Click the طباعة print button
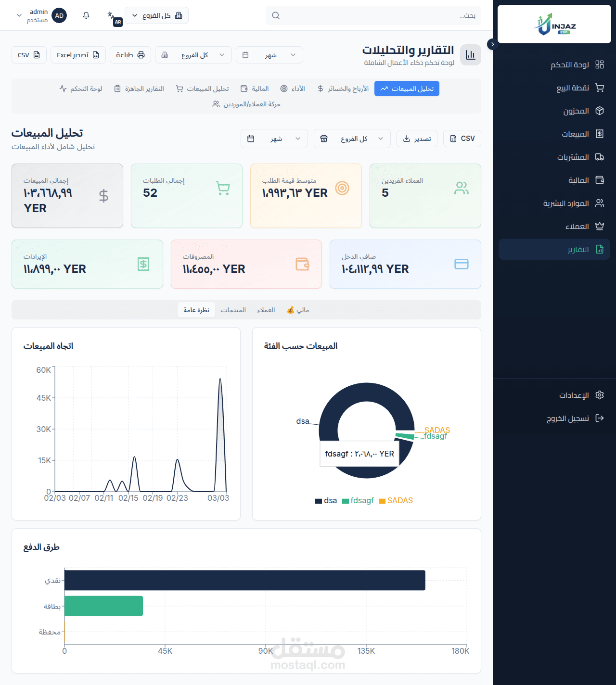The height and width of the screenshot is (685, 616). (x=130, y=55)
